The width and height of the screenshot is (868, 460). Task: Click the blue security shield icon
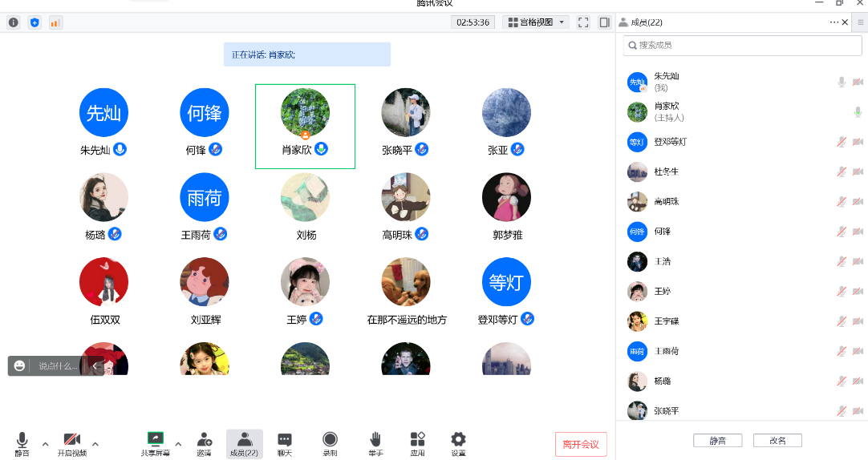[x=34, y=22]
